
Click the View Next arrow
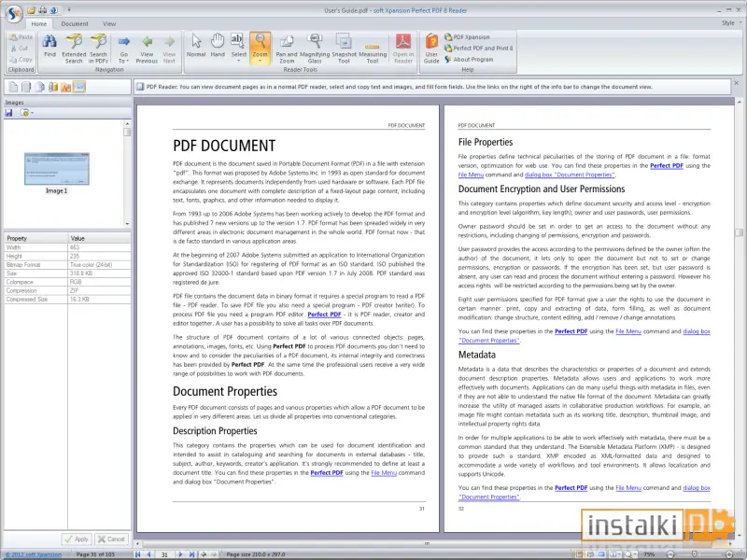169,49
